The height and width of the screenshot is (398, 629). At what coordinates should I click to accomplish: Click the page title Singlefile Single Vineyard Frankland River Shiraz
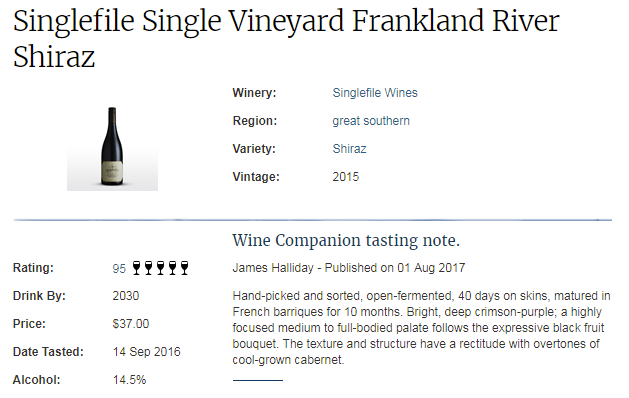pos(286,39)
